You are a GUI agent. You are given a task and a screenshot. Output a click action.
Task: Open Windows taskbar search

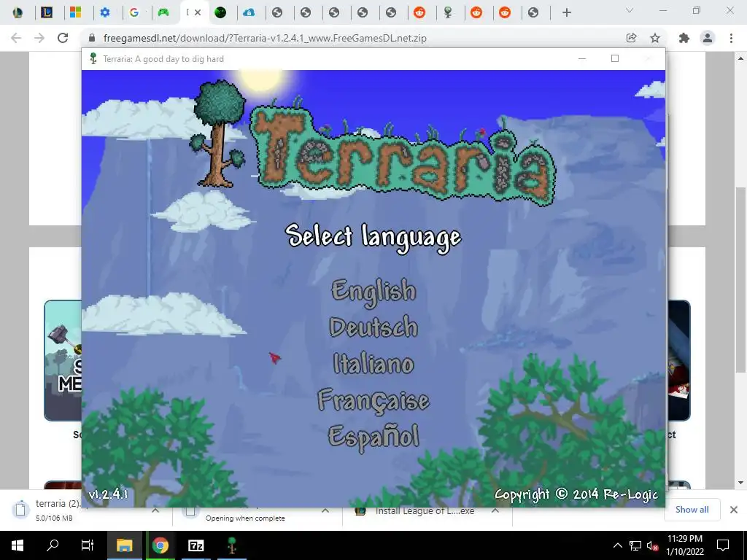tap(52, 545)
